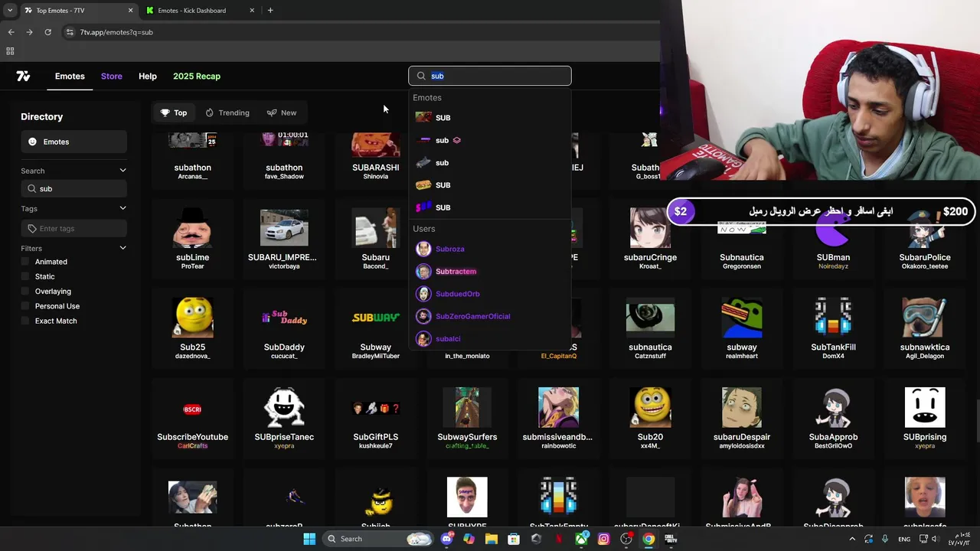This screenshot has height=551, width=980.
Task: Open the SUBprising emote
Action: coord(925,417)
